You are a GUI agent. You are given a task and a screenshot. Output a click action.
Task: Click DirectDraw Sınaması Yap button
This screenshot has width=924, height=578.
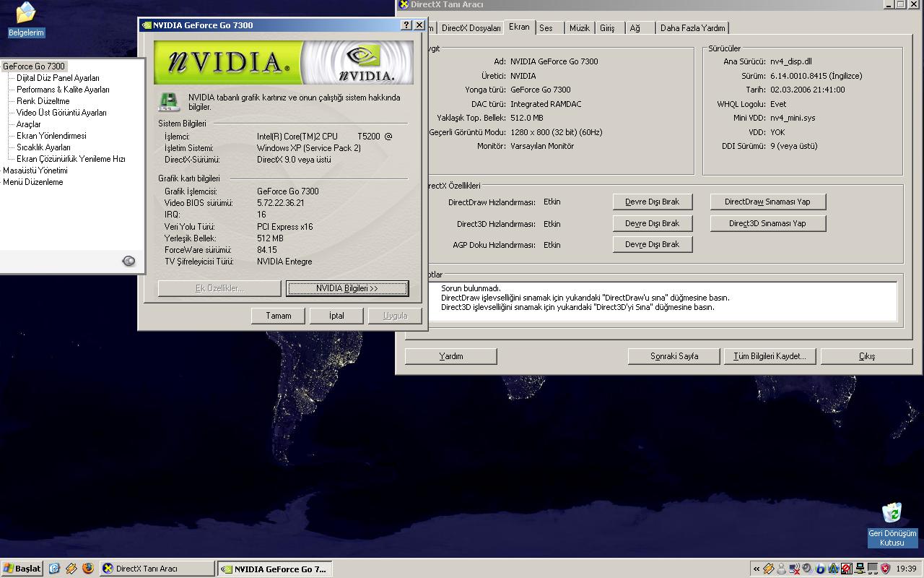(x=767, y=202)
